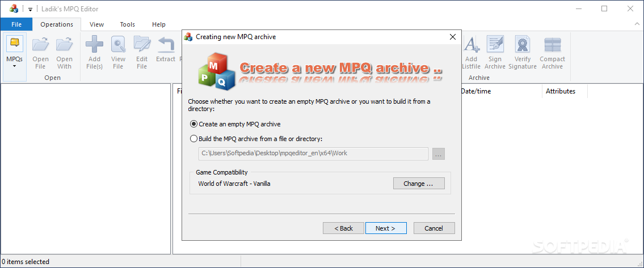Click the < Back button
The height and width of the screenshot is (268, 644).
(x=343, y=228)
